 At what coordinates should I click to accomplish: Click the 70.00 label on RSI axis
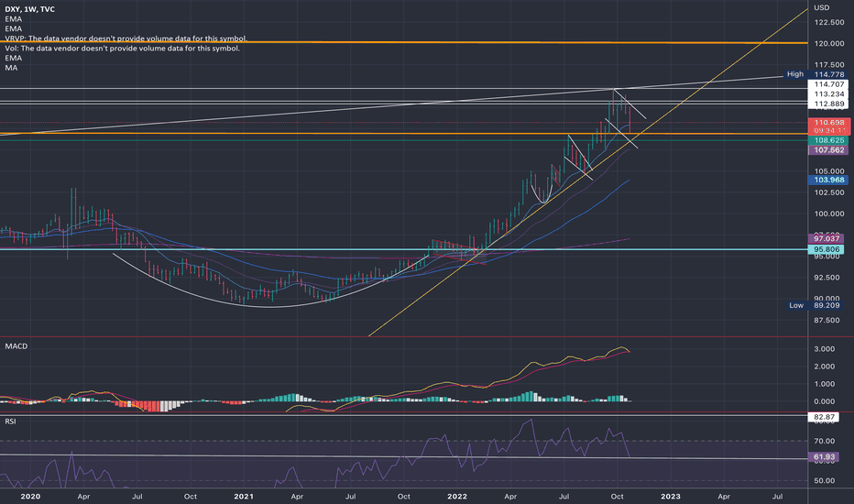[824, 442]
